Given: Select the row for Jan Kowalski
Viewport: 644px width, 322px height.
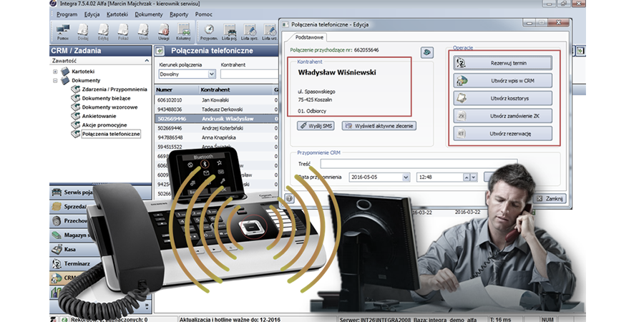Looking at the screenshot, I should [217, 99].
